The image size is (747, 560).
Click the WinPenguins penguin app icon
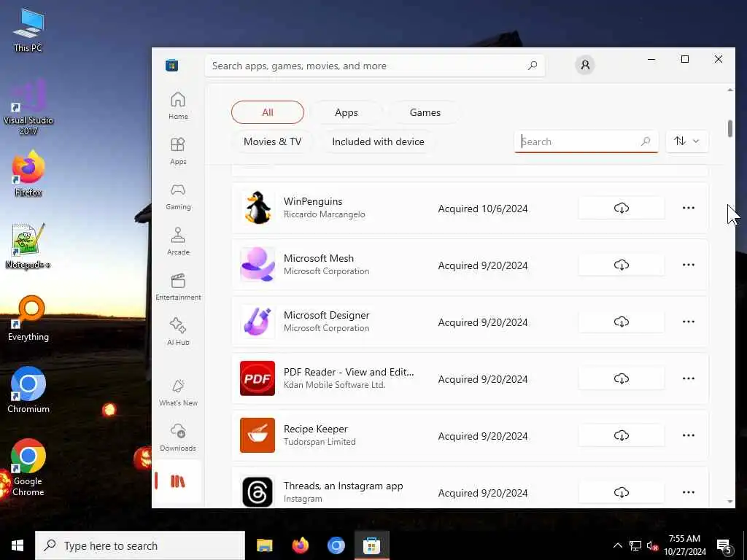tap(258, 208)
